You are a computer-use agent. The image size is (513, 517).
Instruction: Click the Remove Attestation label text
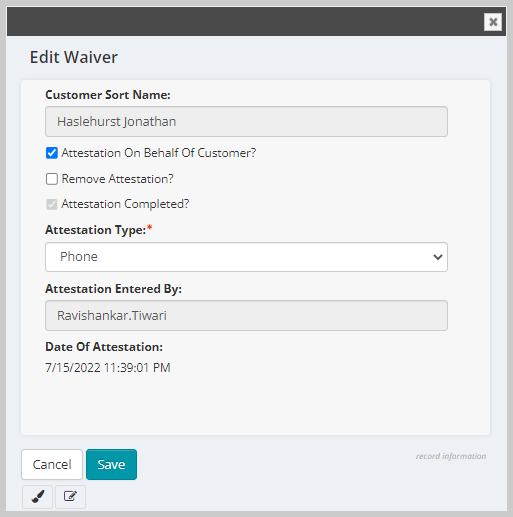point(118,179)
